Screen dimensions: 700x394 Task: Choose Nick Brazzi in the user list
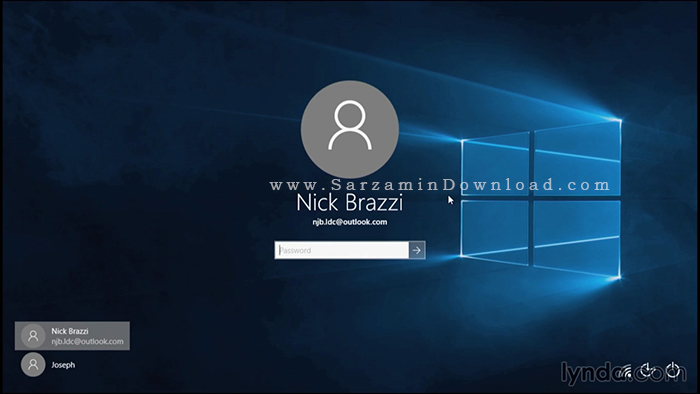click(x=72, y=336)
